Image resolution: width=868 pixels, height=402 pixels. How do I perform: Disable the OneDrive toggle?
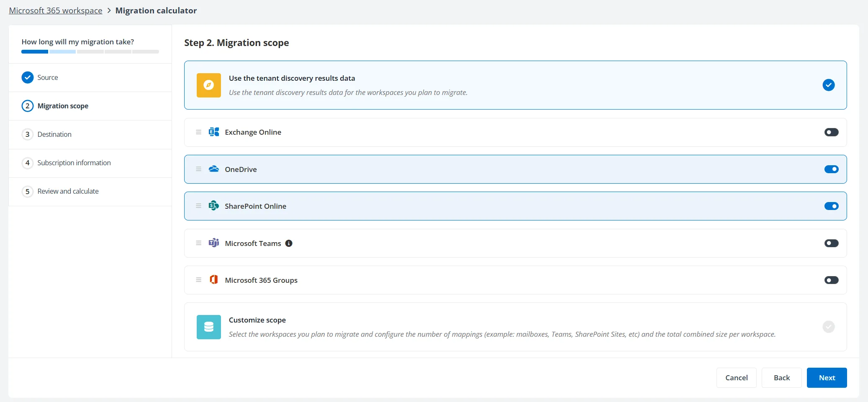pos(830,169)
